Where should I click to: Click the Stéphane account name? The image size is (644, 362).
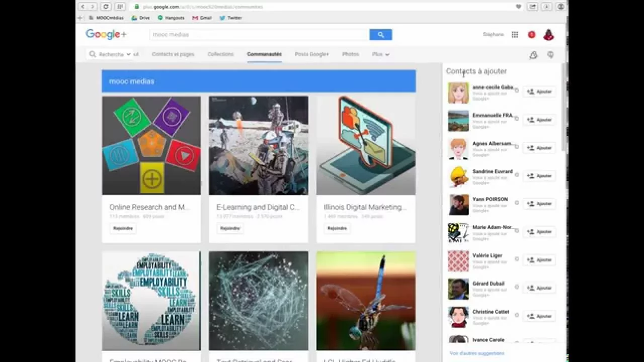click(x=493, y=35)
